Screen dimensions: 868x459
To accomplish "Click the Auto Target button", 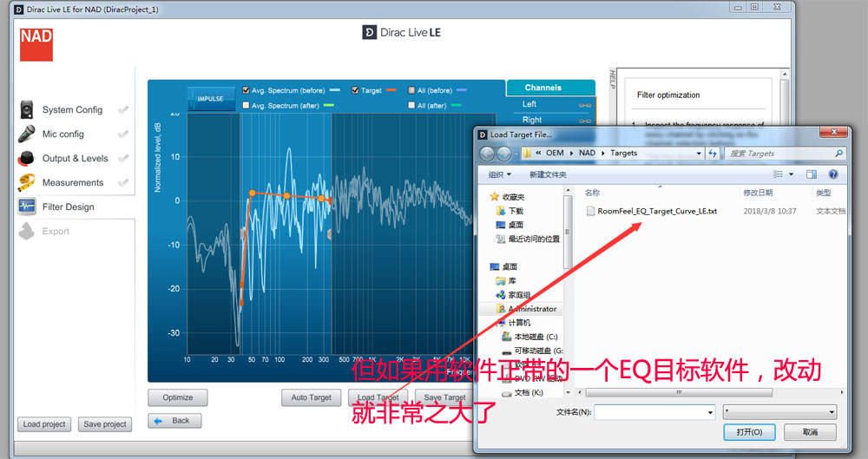I will [x=311, y=397].
